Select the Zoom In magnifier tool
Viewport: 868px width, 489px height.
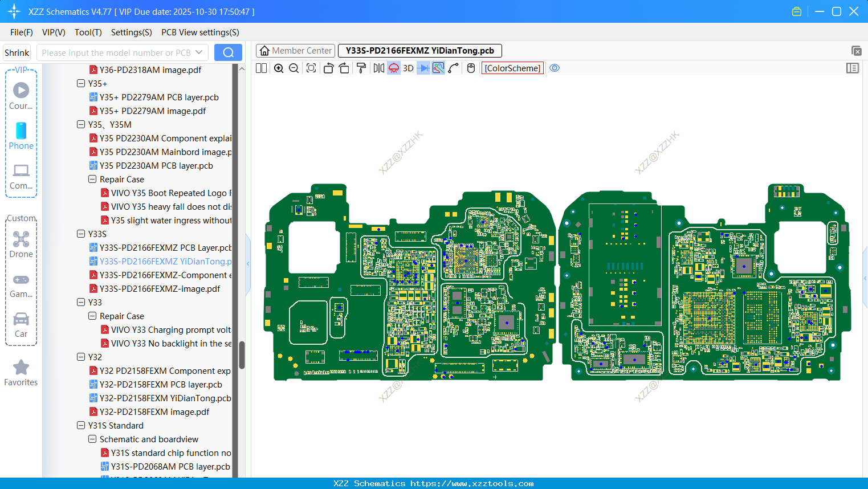pos(279,68)
